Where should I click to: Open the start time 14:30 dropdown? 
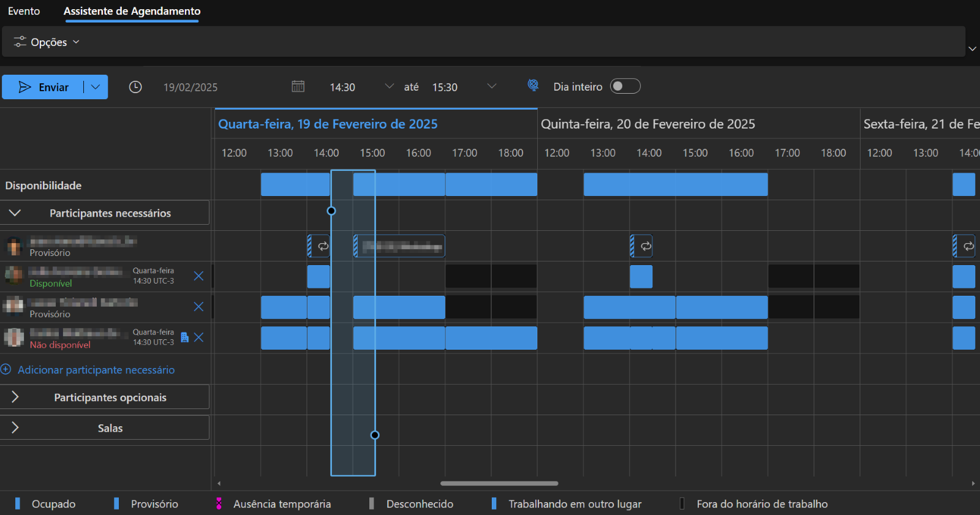(x=389, y=86)
